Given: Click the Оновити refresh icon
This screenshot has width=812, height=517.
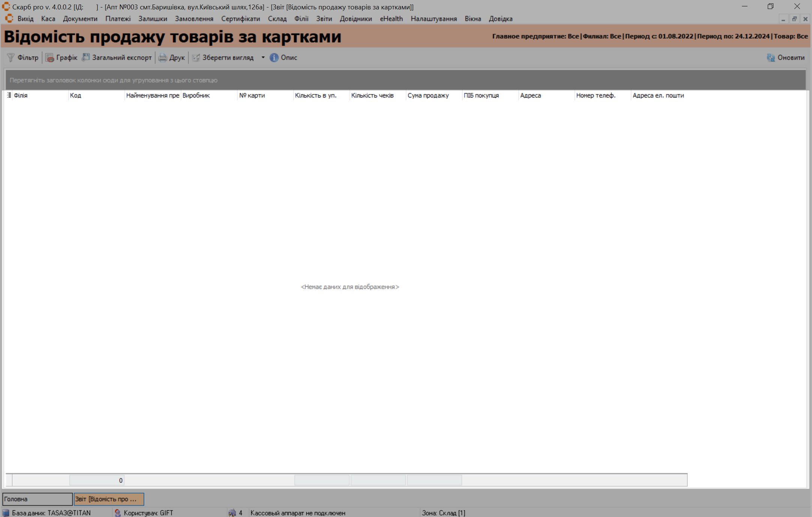Looking at the screenshot, I should pyautogui.click(x=771, y=57).
